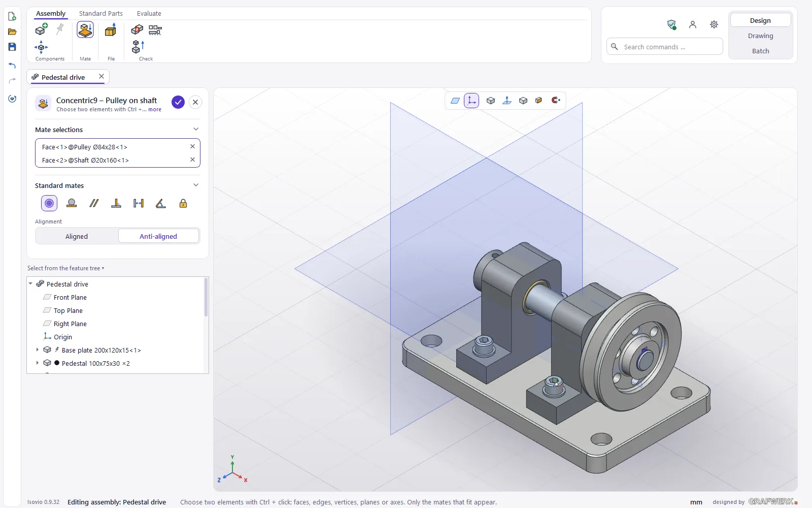
Task: Click the Insert Component cube icon
Action: [x=42, y=29]
